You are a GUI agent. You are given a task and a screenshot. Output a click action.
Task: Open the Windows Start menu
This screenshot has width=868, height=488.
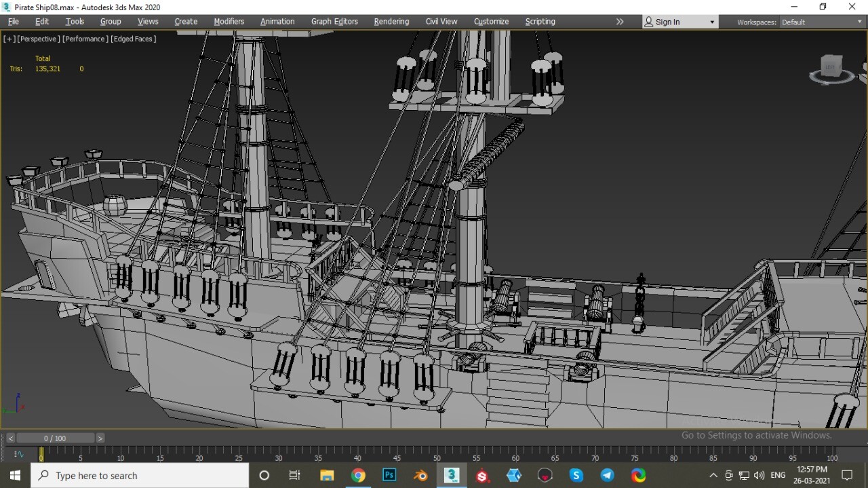coord(15,476)
